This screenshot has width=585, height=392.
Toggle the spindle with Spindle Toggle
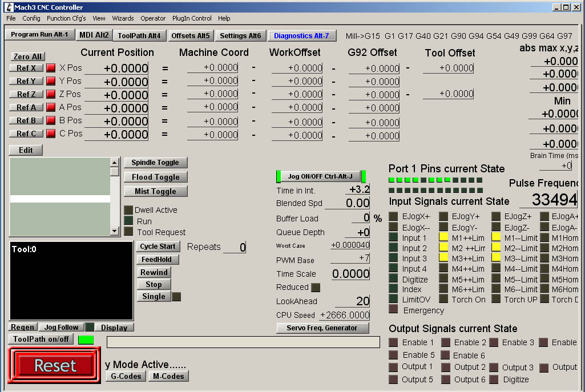[156, 163]
